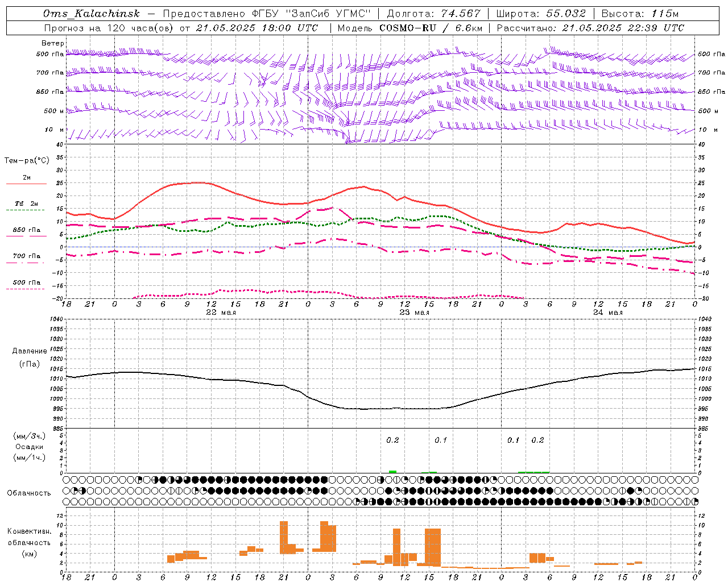Click the Долгота: 74.567 header value

(x=434, y=14)
